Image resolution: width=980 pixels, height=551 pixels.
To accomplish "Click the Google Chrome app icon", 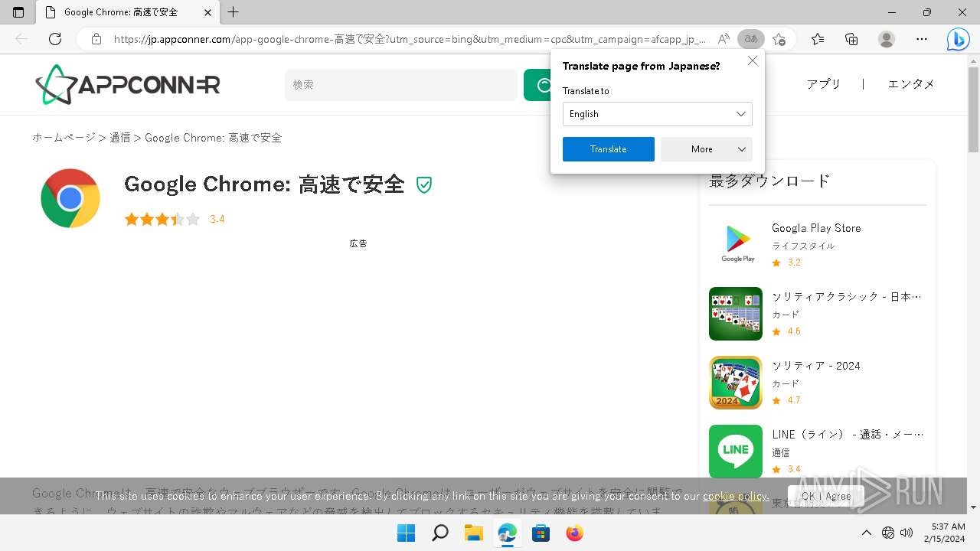I will click(70, 198).
